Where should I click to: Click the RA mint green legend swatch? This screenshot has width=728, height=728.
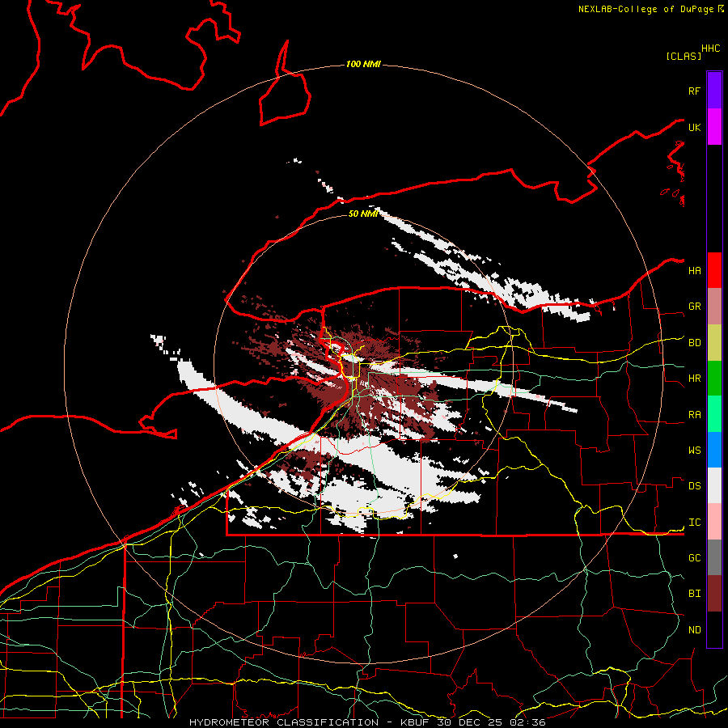[x=714, y=414]
